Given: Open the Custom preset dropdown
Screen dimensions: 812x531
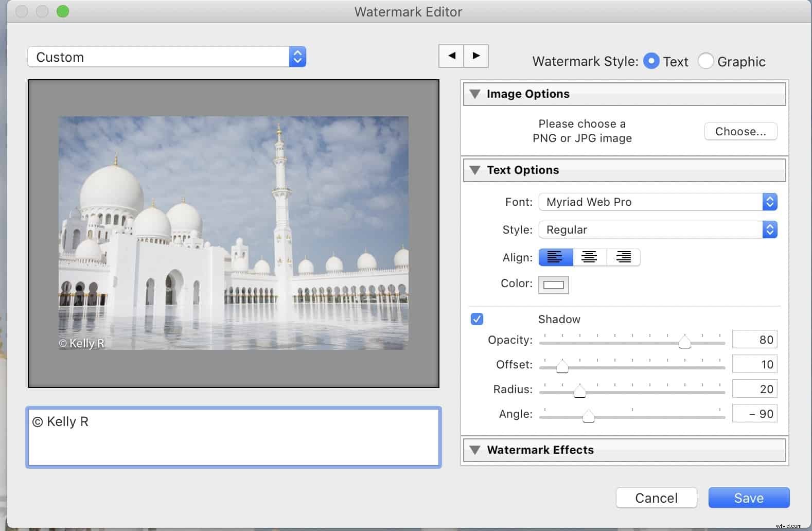Looking at the screenshot, I should click(167, 57).
